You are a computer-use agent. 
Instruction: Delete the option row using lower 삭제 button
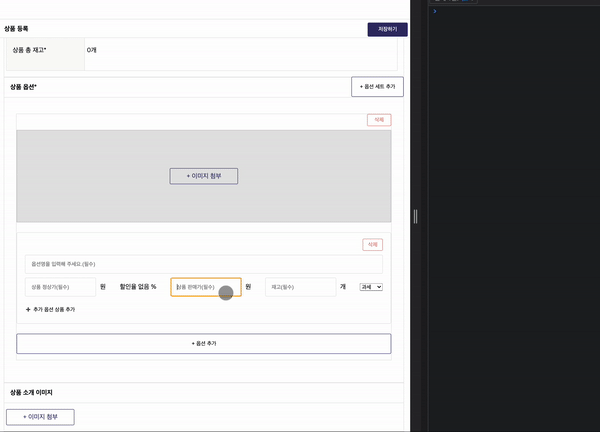(x=372, y=244)
